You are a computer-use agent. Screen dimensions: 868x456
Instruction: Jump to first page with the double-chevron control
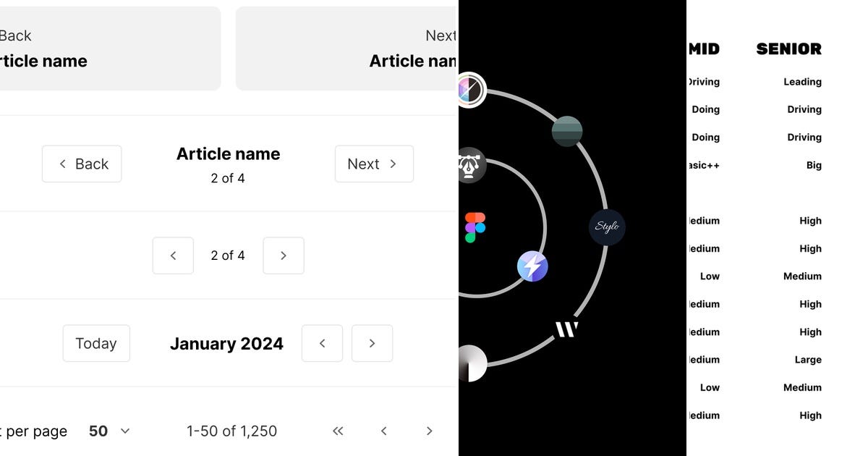click(x=337, y=431)
